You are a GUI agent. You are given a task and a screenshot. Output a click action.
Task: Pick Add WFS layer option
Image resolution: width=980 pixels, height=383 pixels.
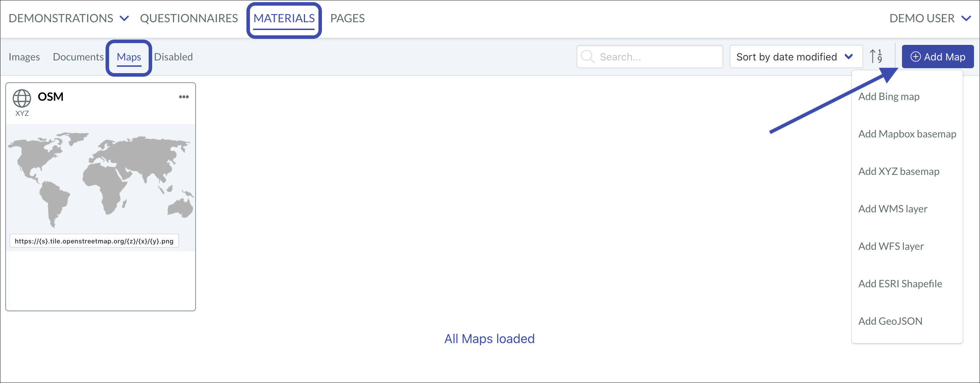point(891,246)
